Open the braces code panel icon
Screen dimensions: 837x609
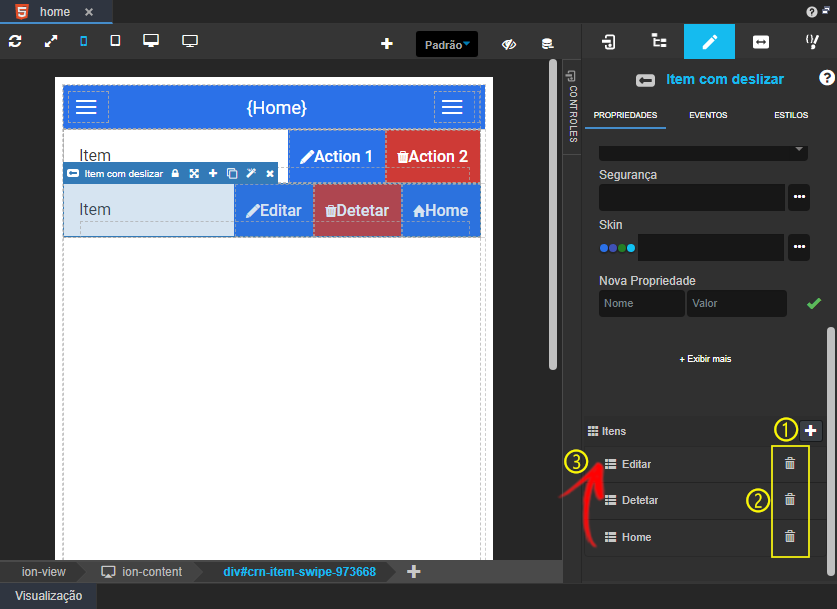coord(812,41)
